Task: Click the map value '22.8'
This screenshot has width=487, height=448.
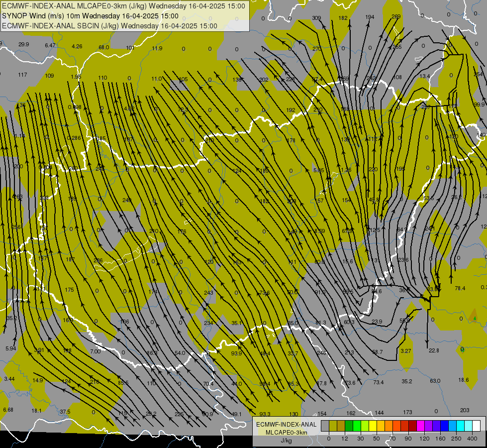Action: pos(434,350)
